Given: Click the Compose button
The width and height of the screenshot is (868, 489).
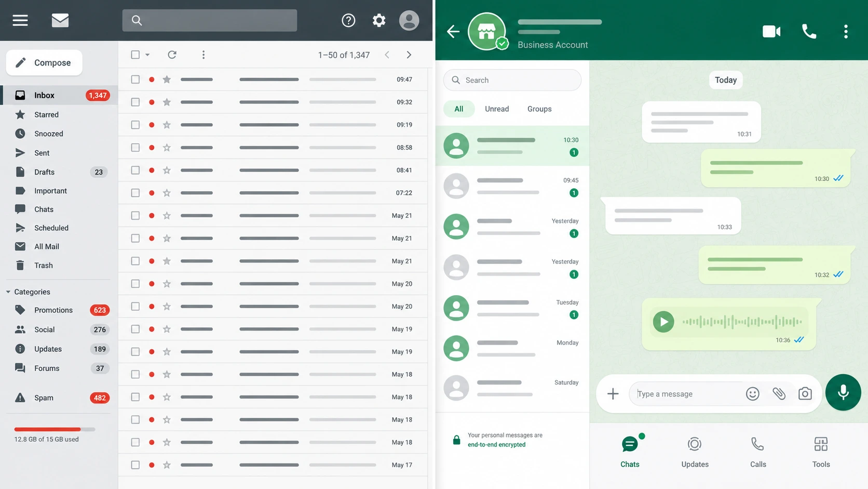Looking at the screenshot, I should [44, 63].
